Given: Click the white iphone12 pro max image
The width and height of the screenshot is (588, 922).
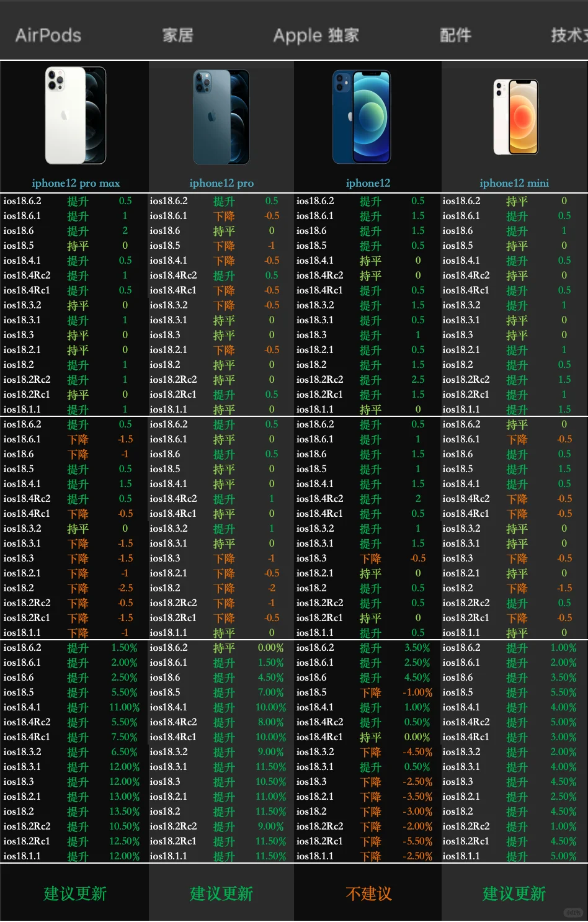Looking at the screenshot, I should 75,115.
